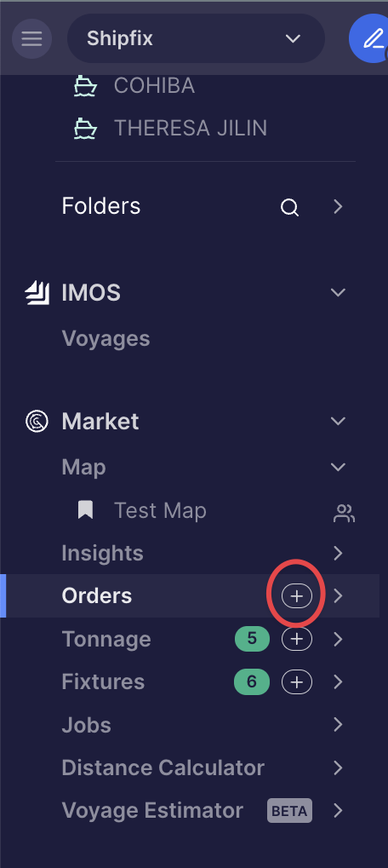Click the Market section logo icon
The image size is (388, 868).
coord(37,422)
